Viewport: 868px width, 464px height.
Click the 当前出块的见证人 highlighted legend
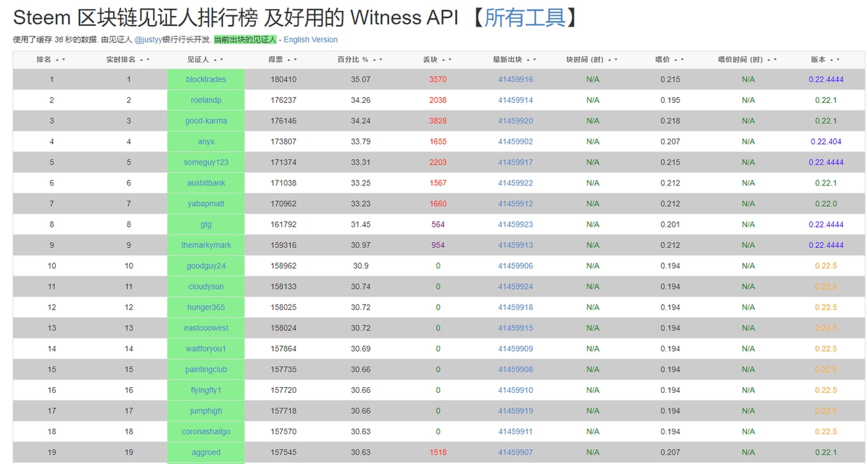[x=245, y=39]
